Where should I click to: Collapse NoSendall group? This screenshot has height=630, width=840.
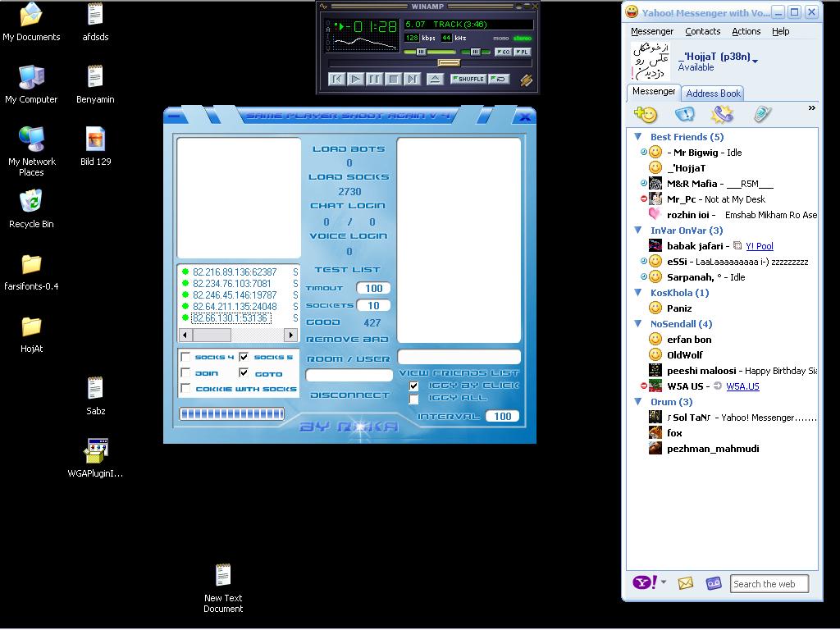[x=638, y=323]
